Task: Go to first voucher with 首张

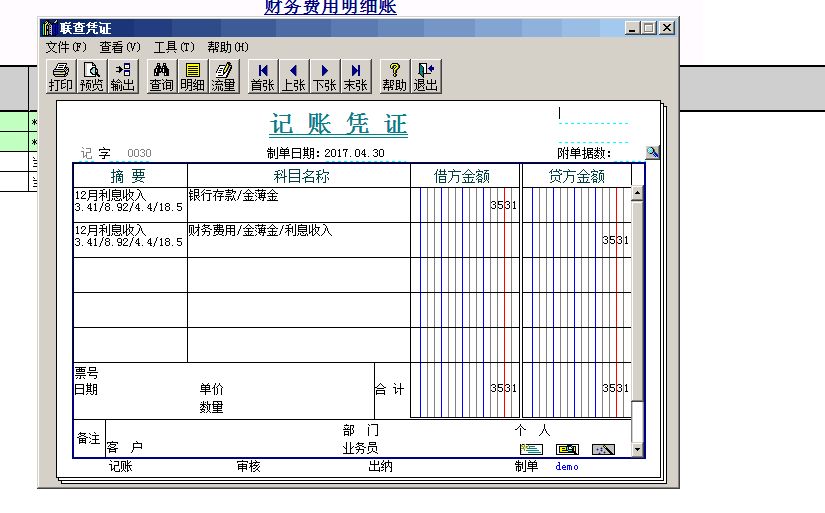Action: pos(262,77)
